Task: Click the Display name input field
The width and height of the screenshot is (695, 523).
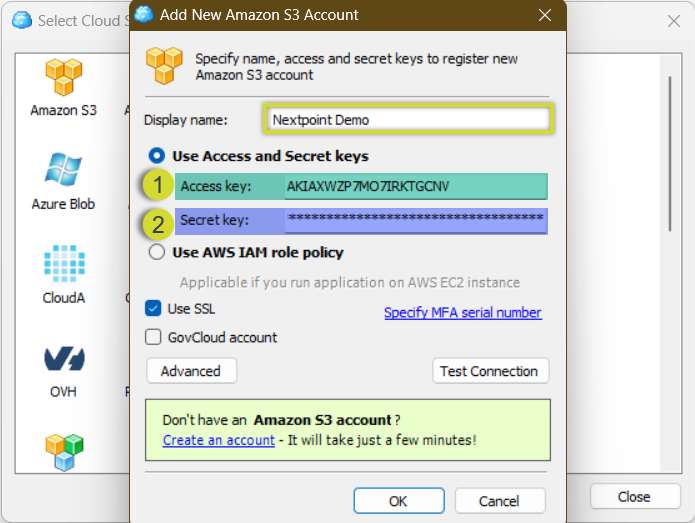Action: coord(408,119)
